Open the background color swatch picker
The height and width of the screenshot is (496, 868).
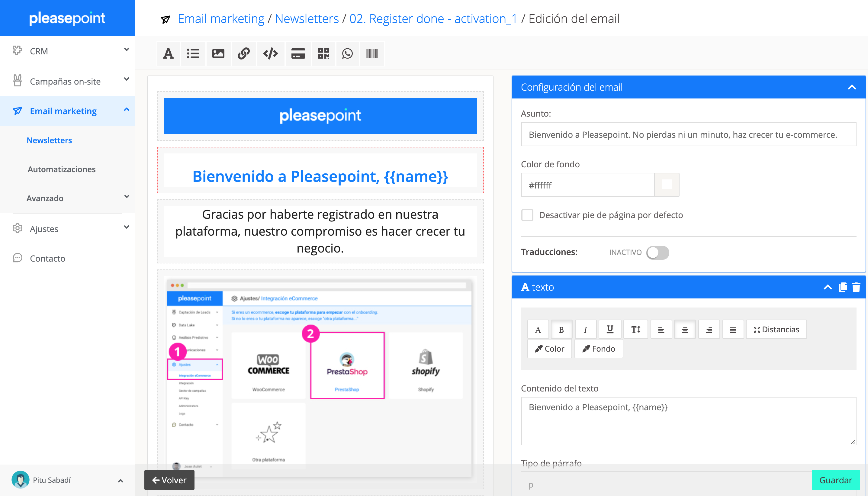[x=667, y=185]
